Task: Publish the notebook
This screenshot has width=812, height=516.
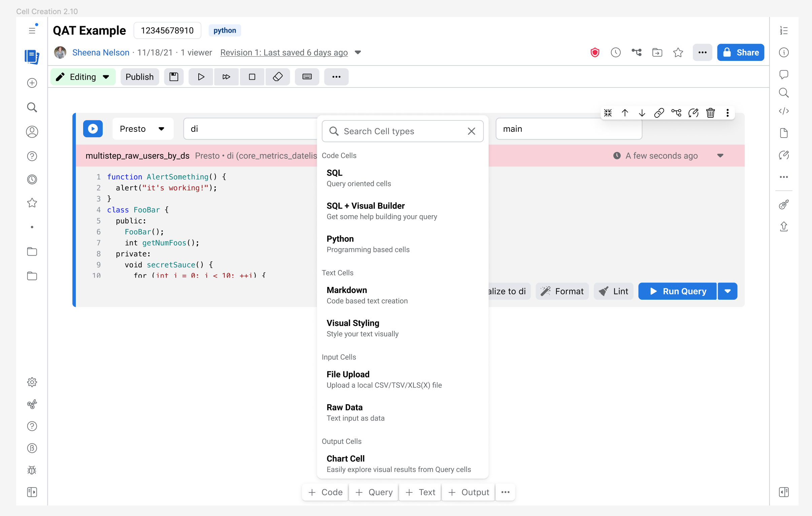Action: (x=140, y=77)
